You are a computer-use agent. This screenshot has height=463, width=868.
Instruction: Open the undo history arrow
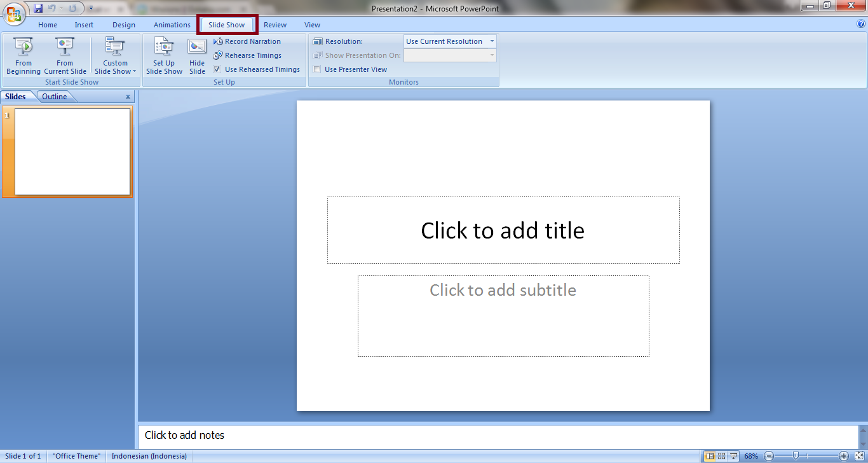coord(61,8)
